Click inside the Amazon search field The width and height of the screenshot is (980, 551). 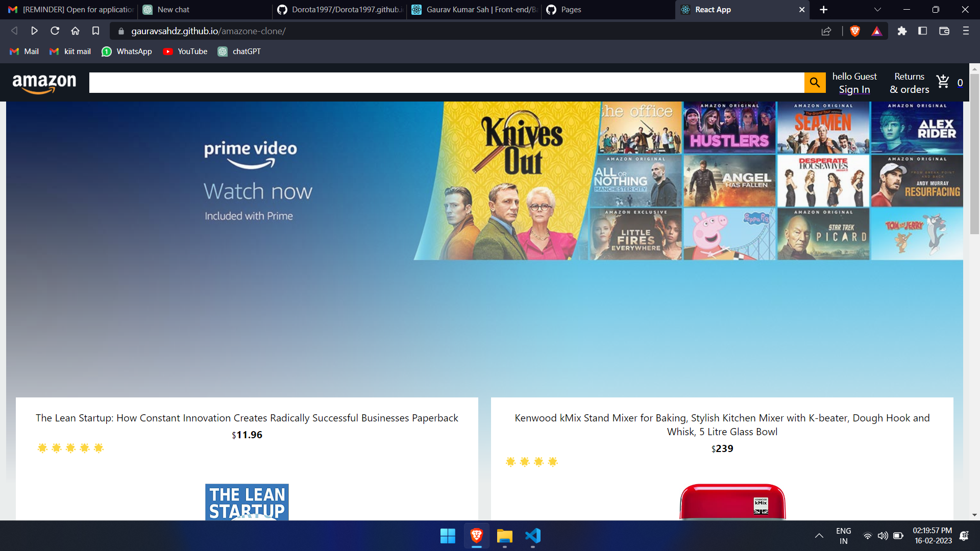(x=447, y=83)
